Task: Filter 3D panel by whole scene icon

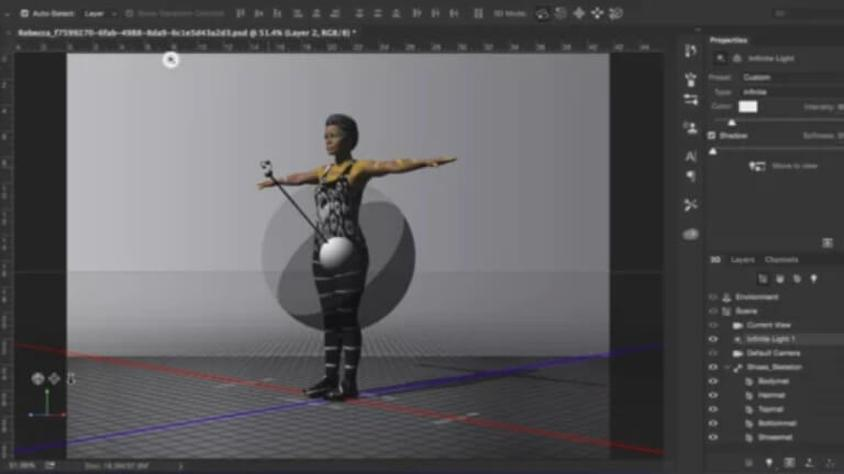Action: 763,279
